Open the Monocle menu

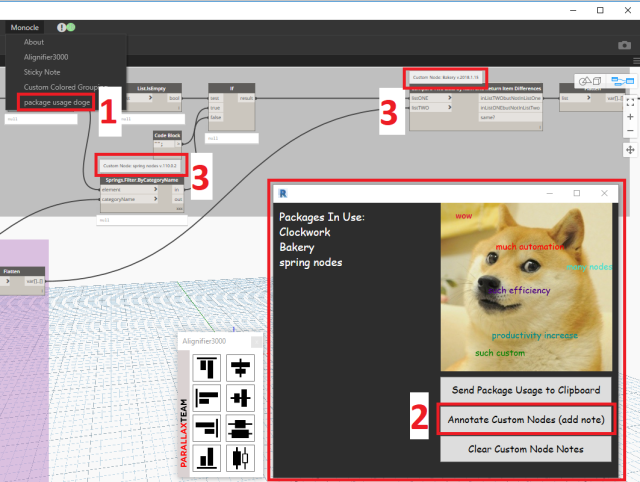pyautogui.click(x=24, y=27)
